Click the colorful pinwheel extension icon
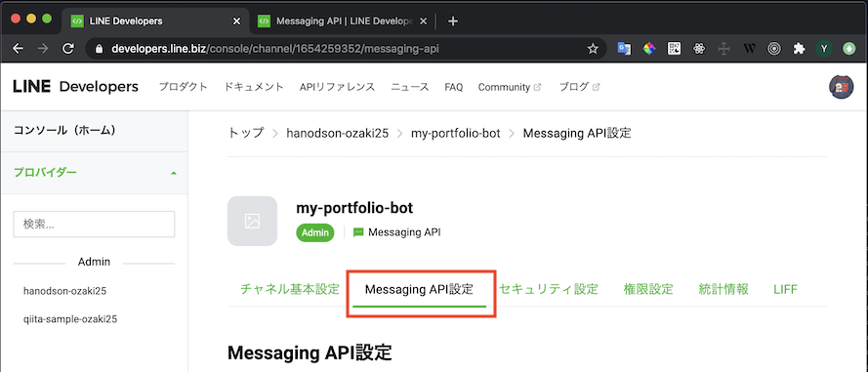 [x=648, y=49]
